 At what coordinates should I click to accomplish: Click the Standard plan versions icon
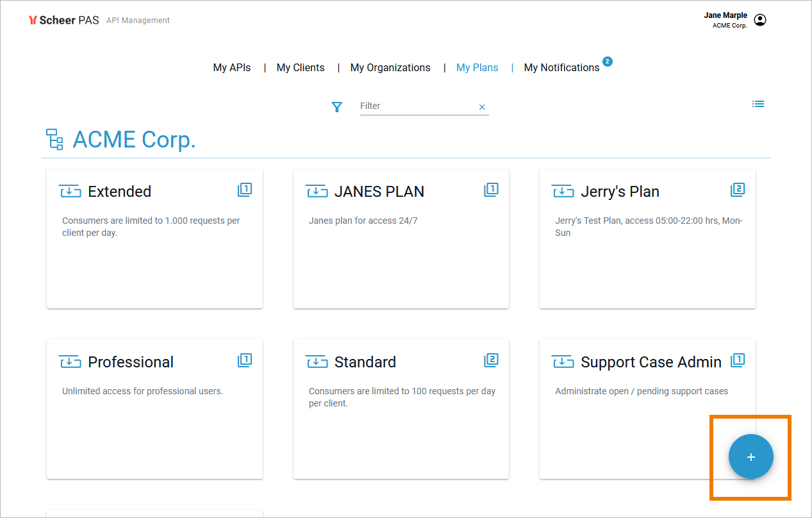click(491, 360)
